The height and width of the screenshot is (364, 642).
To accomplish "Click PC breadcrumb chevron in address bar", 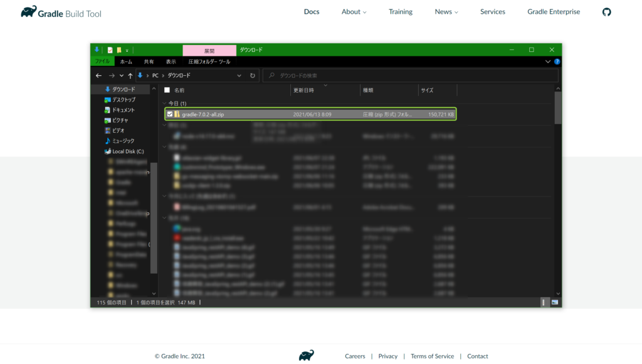I will pyautogui.click(x=163, y=76).
